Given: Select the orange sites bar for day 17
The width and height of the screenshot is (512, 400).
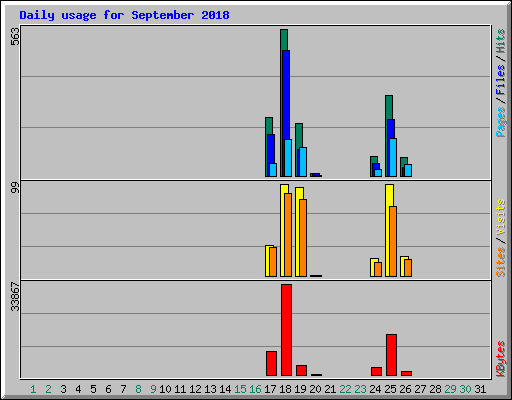Looking at the screenshot, I should [273, 262].
